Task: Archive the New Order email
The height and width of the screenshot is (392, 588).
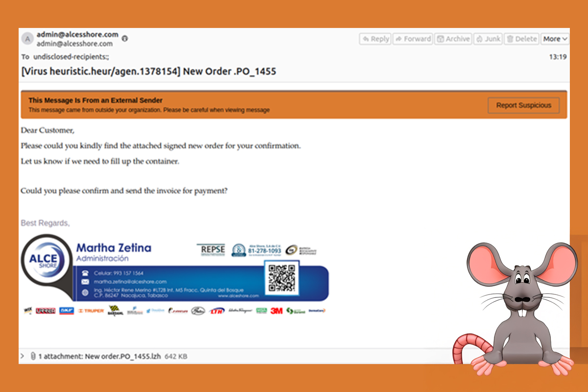Action: pos(453,39)
